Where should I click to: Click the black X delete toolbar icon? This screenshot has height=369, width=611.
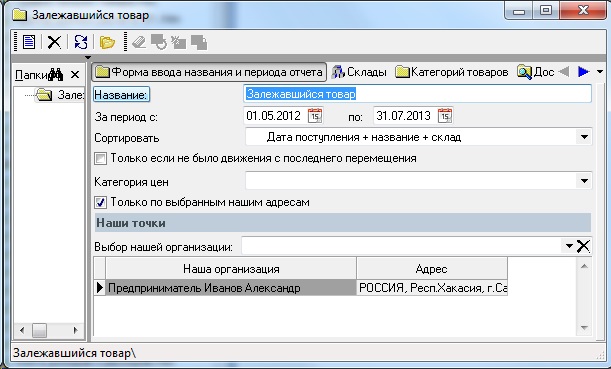click(x=54, y=42)
